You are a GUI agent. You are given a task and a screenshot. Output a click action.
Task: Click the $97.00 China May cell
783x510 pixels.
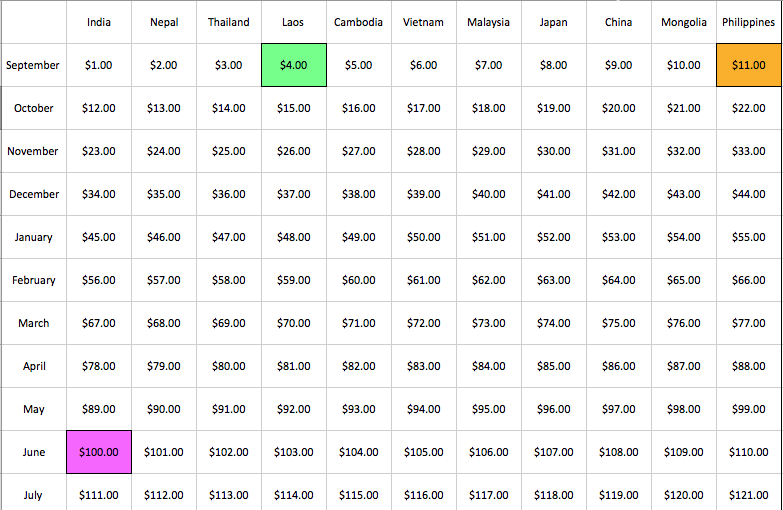(618, 409)
